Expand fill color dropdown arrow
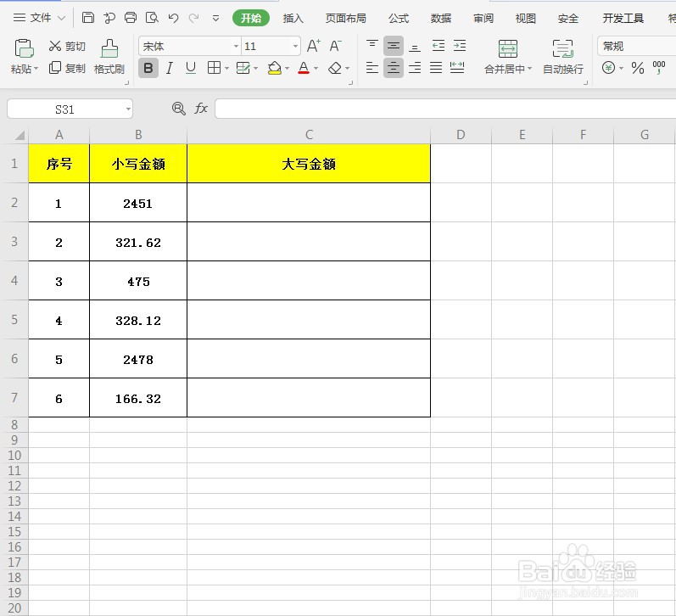Image resolution: width=676 pixels, height=616 pixels. (287, 68)
